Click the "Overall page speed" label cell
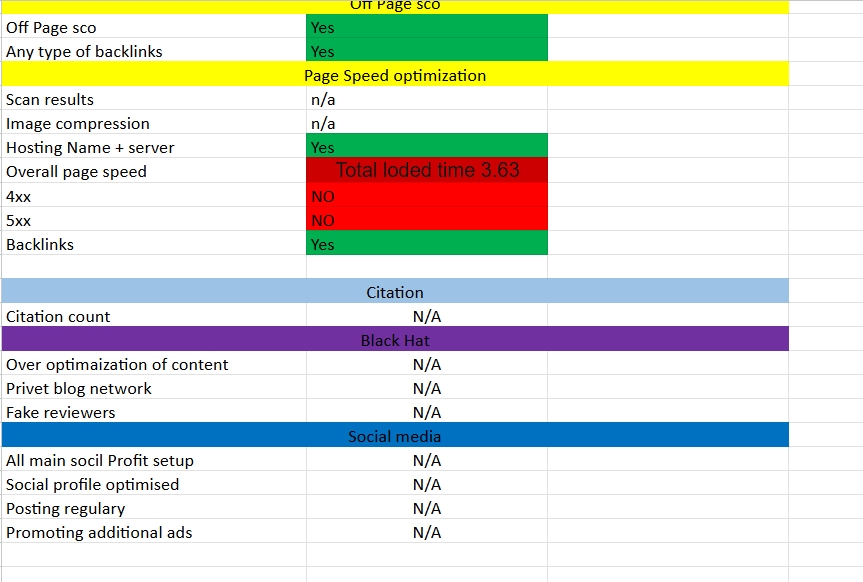 tap(76, 172)
